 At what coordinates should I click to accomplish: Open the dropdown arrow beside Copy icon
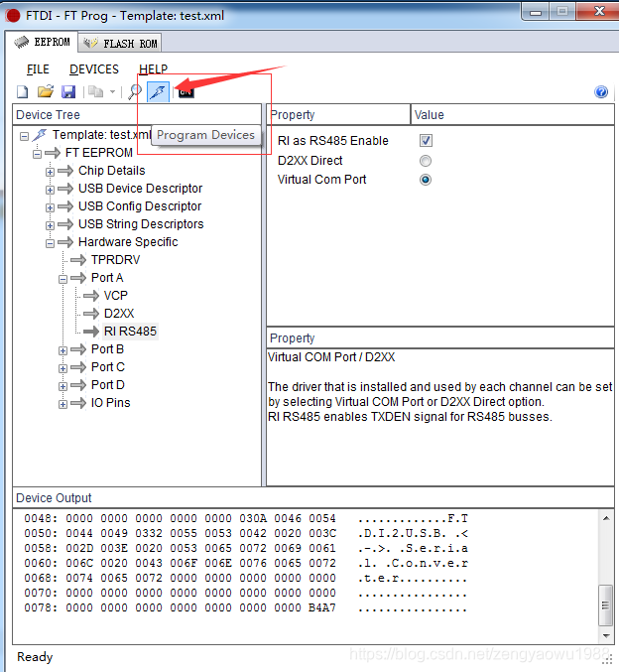click(x=113, y=91)
